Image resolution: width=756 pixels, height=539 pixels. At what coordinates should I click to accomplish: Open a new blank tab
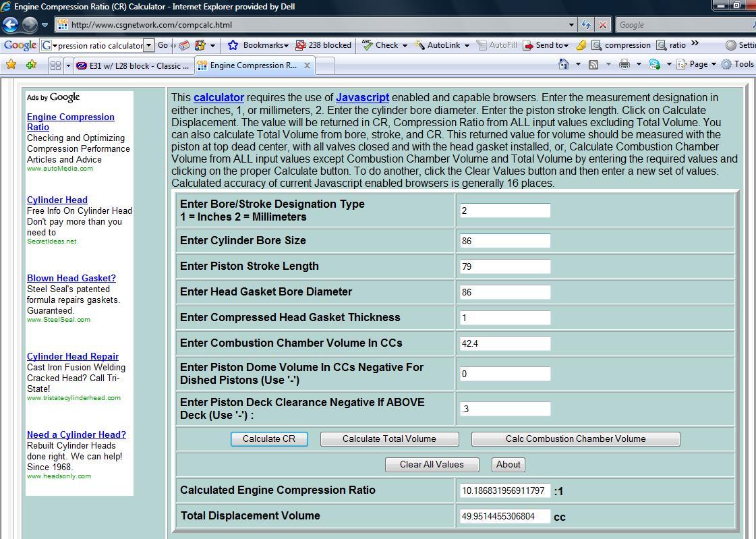325,65
